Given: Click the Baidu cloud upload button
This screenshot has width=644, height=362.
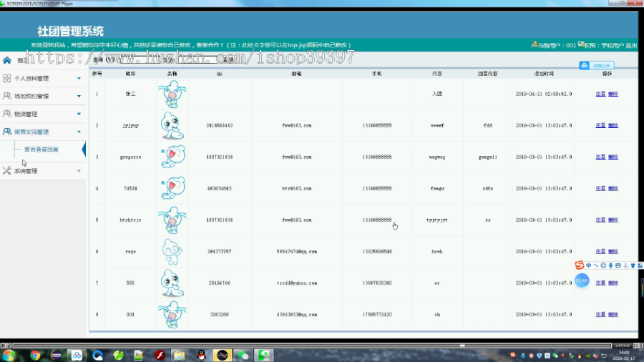Looking at the screenshot, I should (596, 65).
